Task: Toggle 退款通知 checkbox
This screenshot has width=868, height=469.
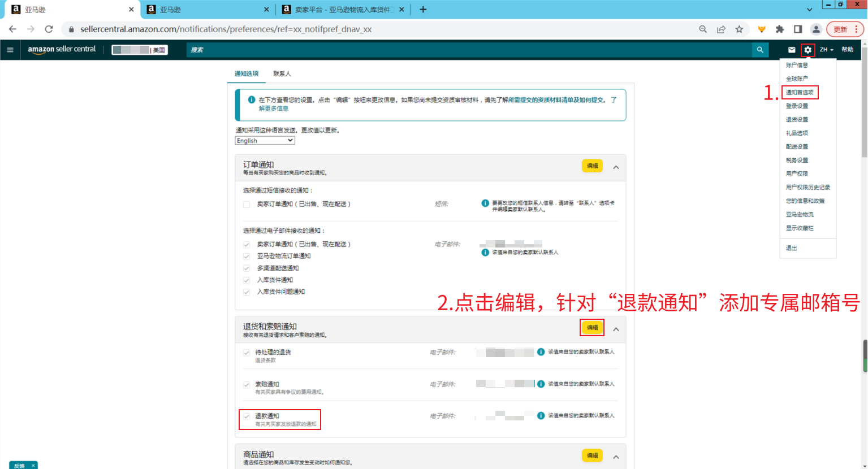Action: click(x=247, y=416)
